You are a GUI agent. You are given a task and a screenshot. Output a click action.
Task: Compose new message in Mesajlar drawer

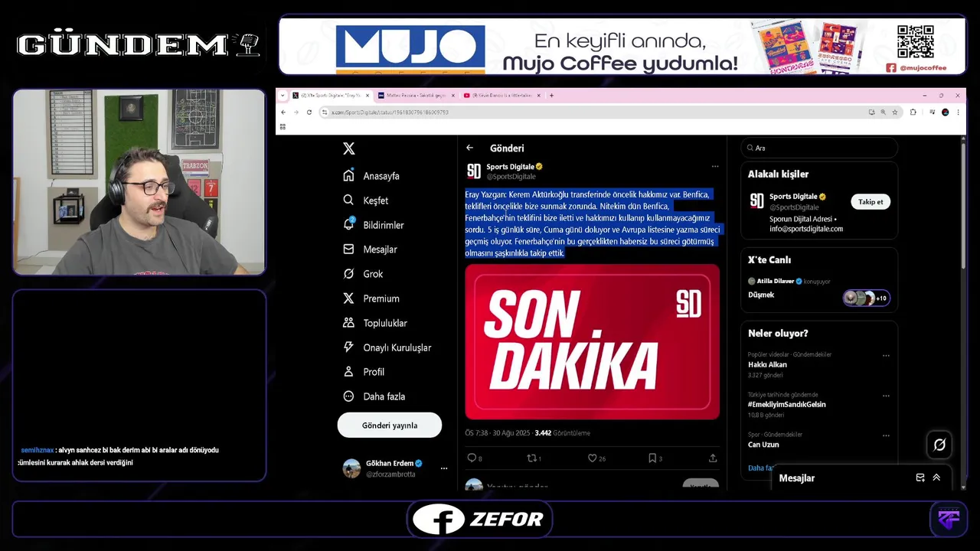[920, 478]
